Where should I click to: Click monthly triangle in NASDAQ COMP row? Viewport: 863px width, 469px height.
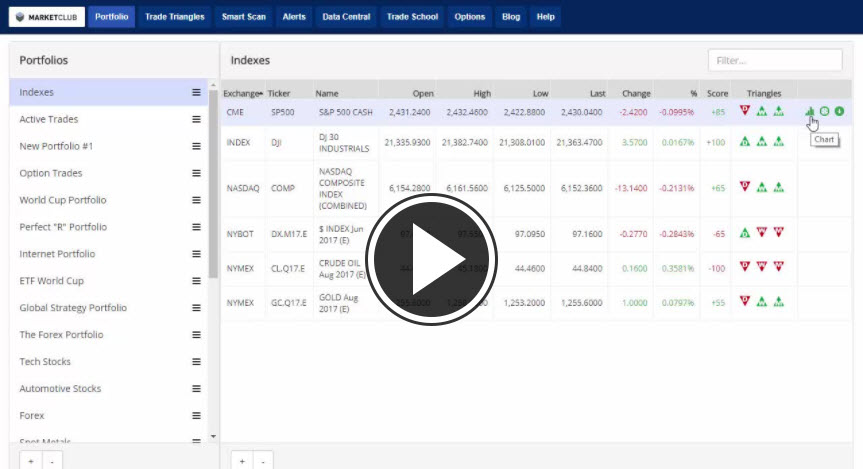pyautogui.click(x=778, y=187)
